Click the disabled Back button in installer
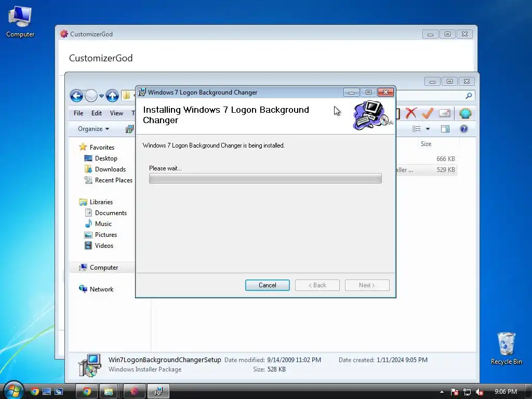532x399 pixels. (317, 285)
